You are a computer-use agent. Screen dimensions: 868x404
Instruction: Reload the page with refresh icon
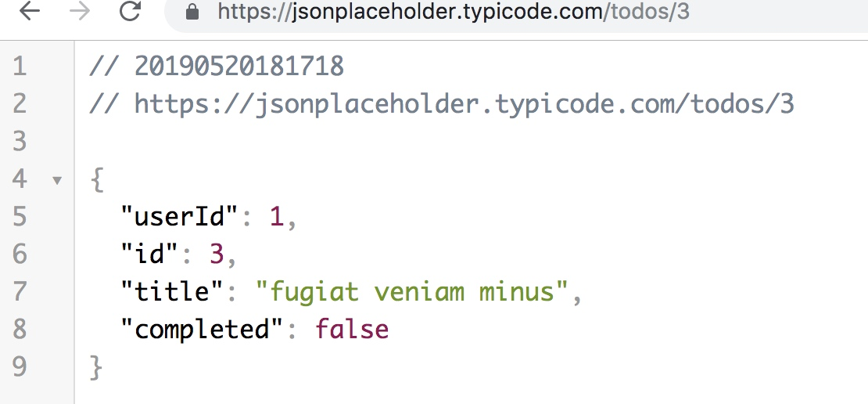click(x=130, y=10)
